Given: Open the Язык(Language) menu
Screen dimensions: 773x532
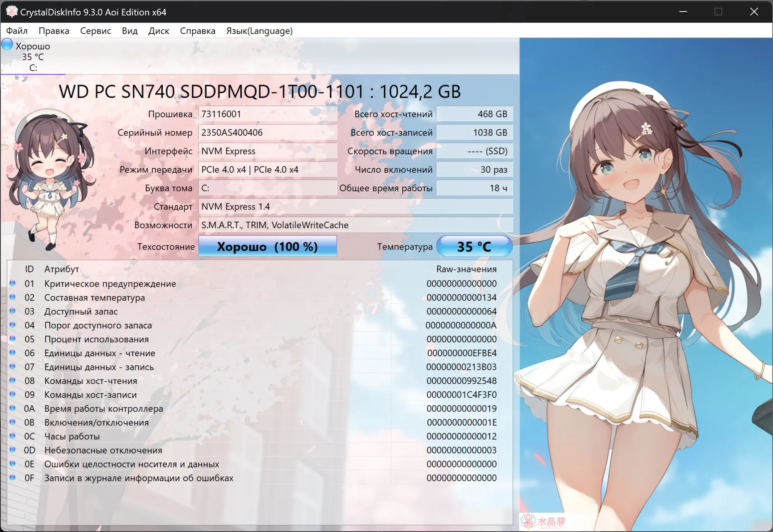Looking at the screenshot, I should (x=259, y=31).
